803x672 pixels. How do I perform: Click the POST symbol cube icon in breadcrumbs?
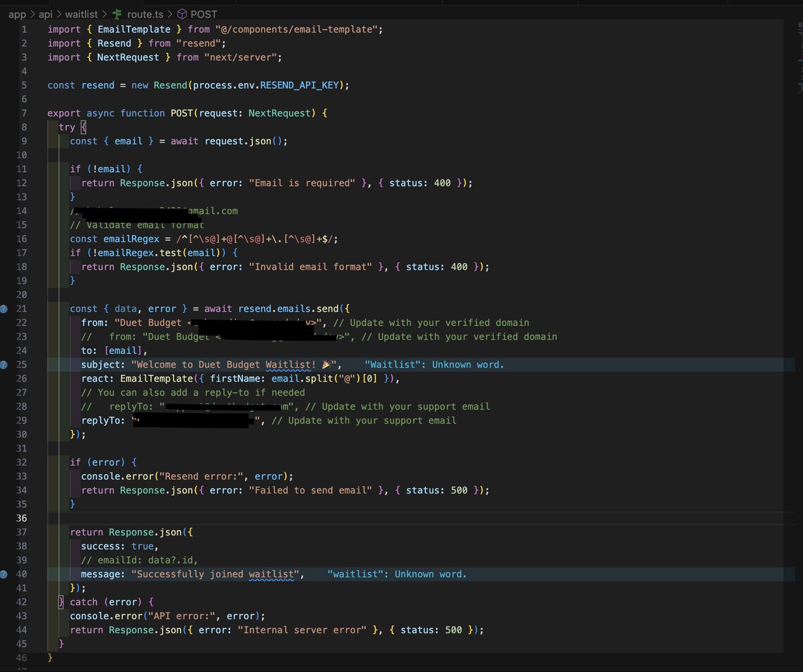pos(181,13)
